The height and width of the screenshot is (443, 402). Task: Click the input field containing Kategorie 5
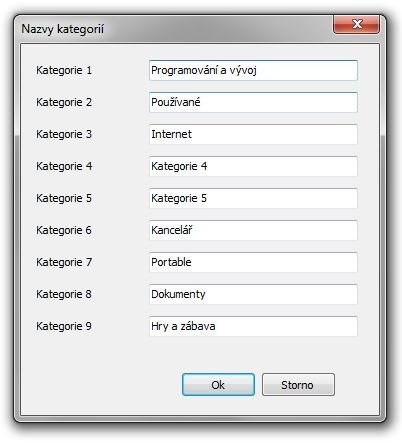pos(253,198)
